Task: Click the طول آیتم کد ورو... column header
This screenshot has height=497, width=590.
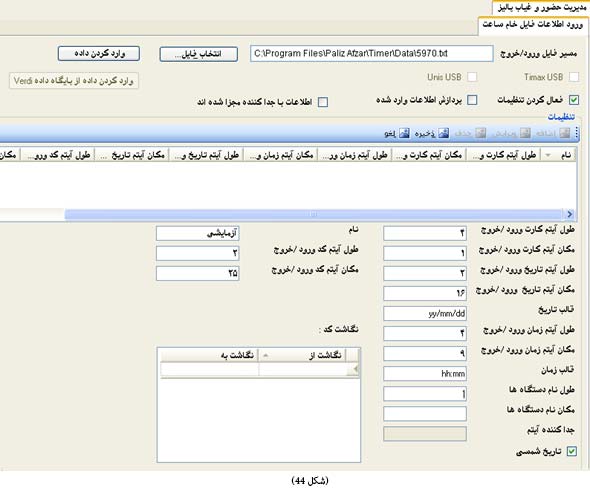Action: 58,155
